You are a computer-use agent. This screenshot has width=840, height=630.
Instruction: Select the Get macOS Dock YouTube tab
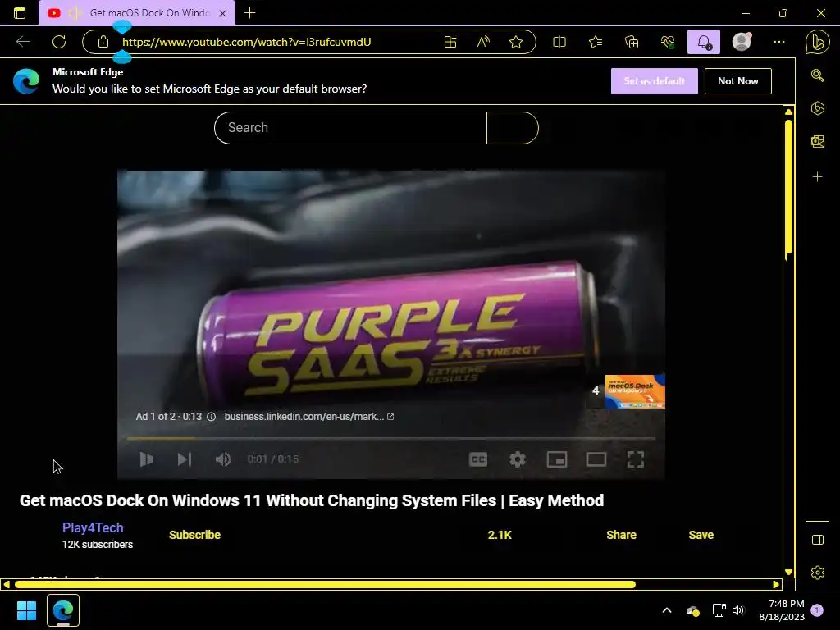(x=137, y=13)
